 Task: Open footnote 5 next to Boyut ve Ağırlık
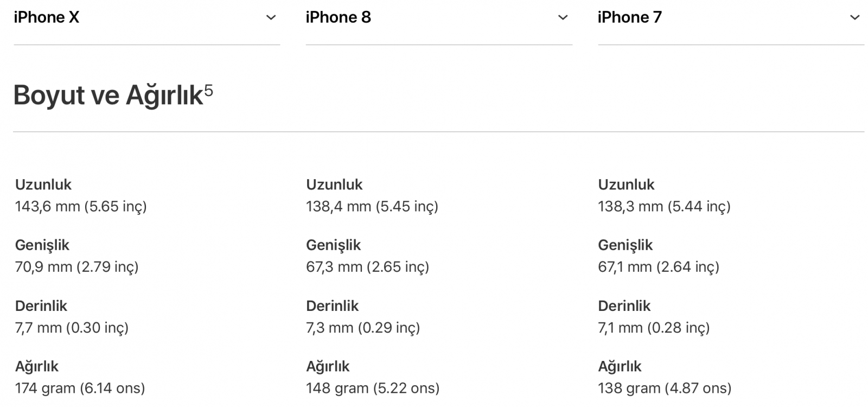(x=208, y=90)
